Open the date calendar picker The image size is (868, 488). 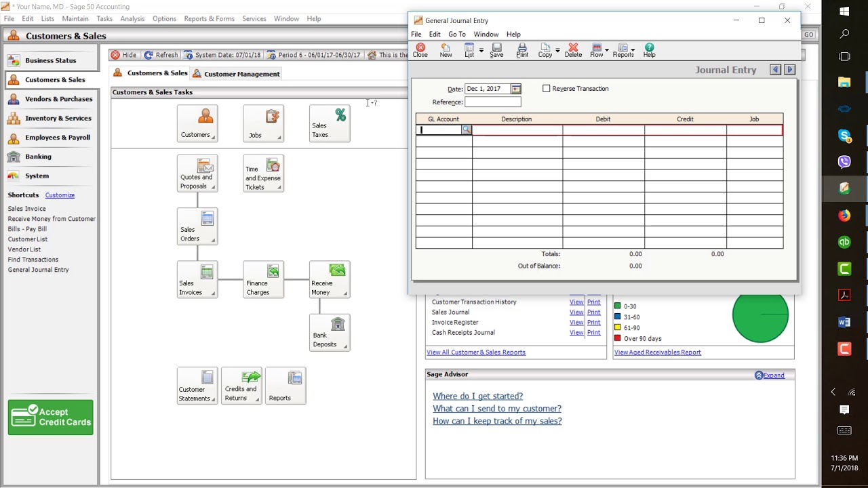click(x=516, y=89)
